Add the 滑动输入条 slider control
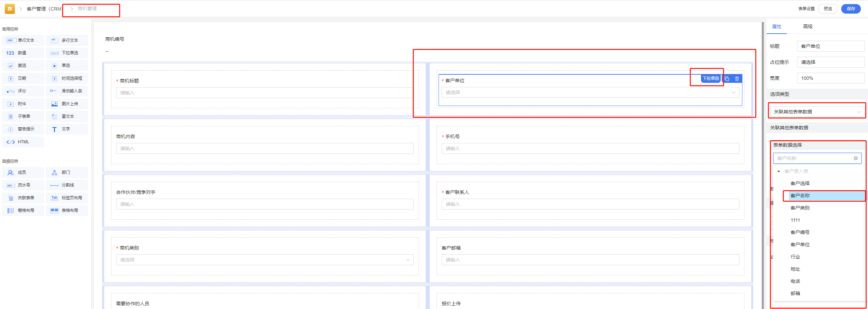Viewport: 868px width, 309px height. 67,91
